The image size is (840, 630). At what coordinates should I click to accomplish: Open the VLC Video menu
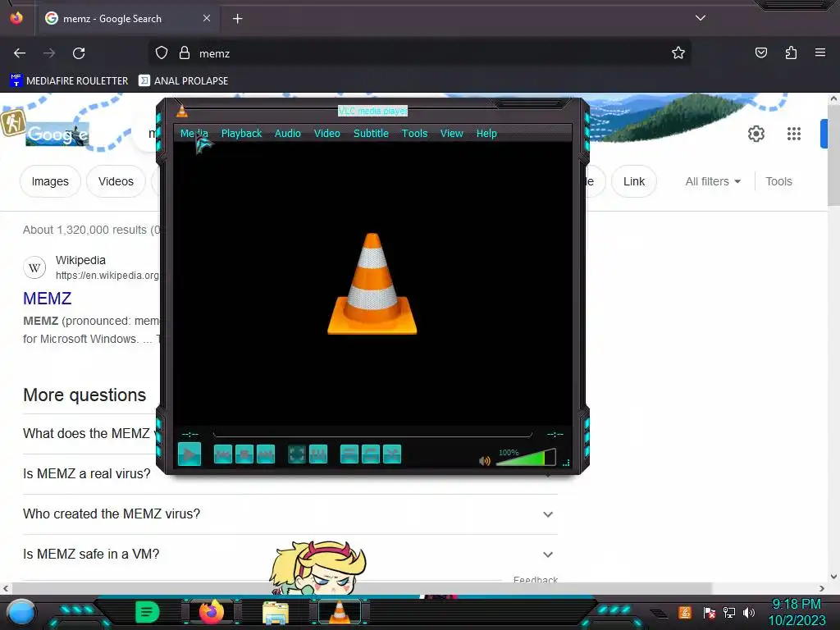pyautogui.click(x=326, y=134)
